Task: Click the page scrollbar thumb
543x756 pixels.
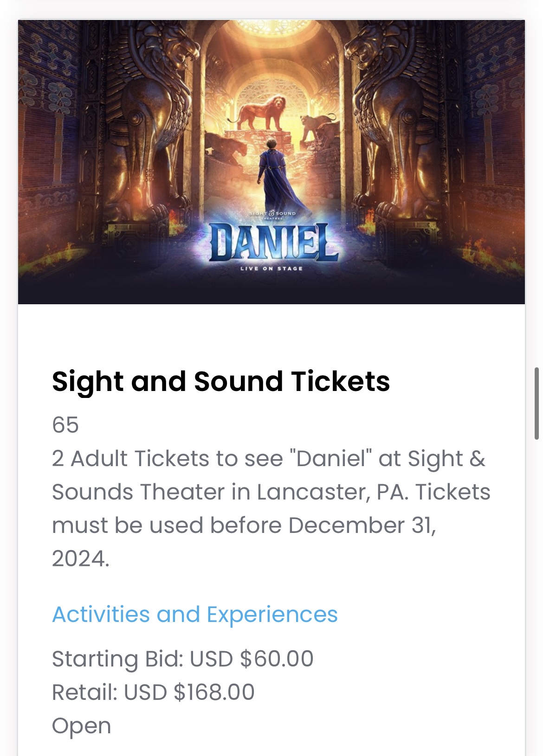Action: pos(537,404)
